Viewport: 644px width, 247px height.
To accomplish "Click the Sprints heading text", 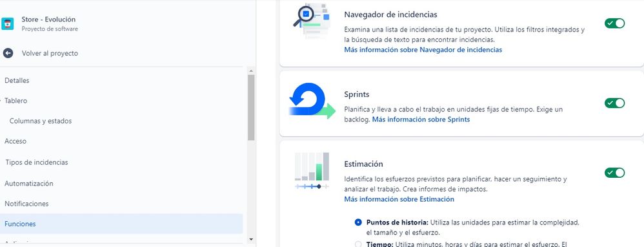I will coord(356,94).
